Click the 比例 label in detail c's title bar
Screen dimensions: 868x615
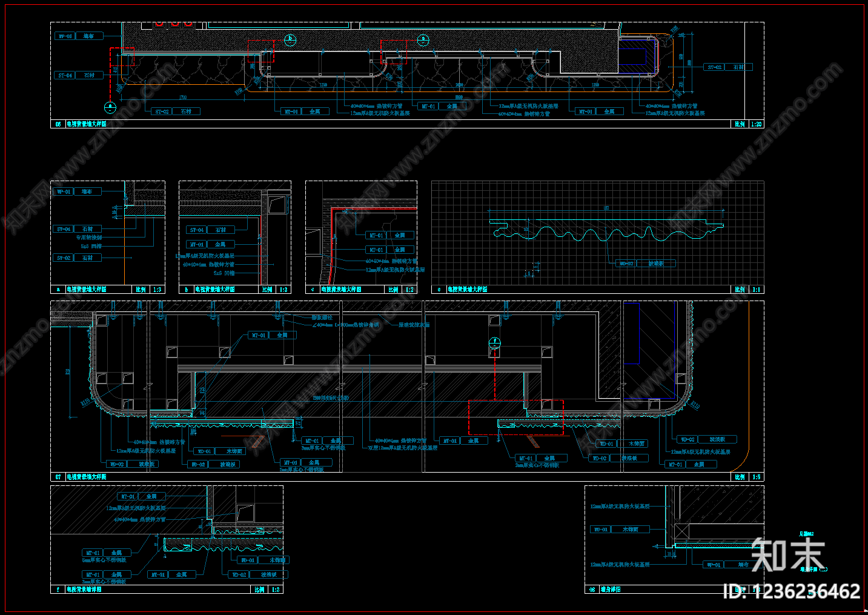(x=394, y=290)
